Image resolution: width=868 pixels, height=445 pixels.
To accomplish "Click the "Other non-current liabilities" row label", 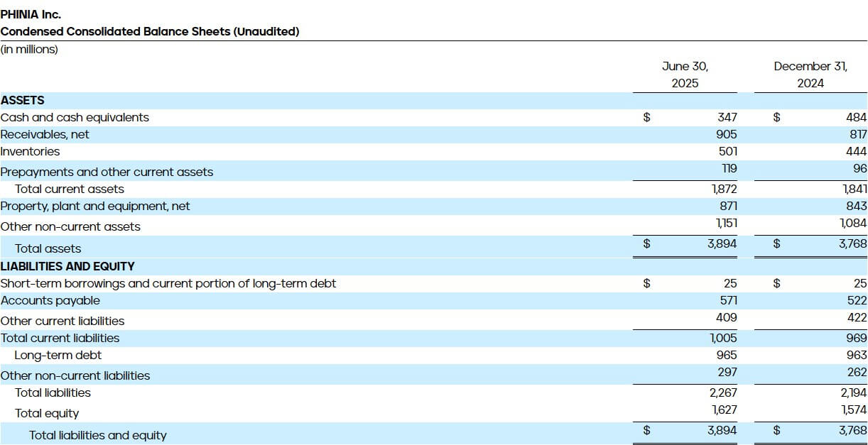I will tap(75, 376).
